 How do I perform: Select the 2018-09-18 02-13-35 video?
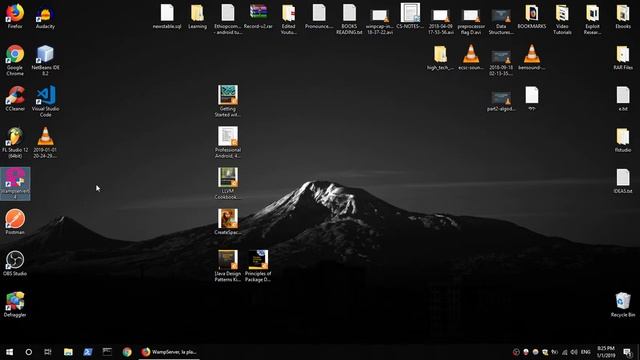pyautogui.click(x=501, y=63)
